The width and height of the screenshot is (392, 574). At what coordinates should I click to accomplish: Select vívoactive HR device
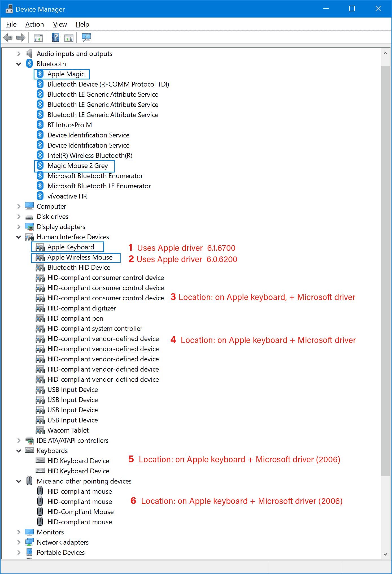[x=67, y=196]
